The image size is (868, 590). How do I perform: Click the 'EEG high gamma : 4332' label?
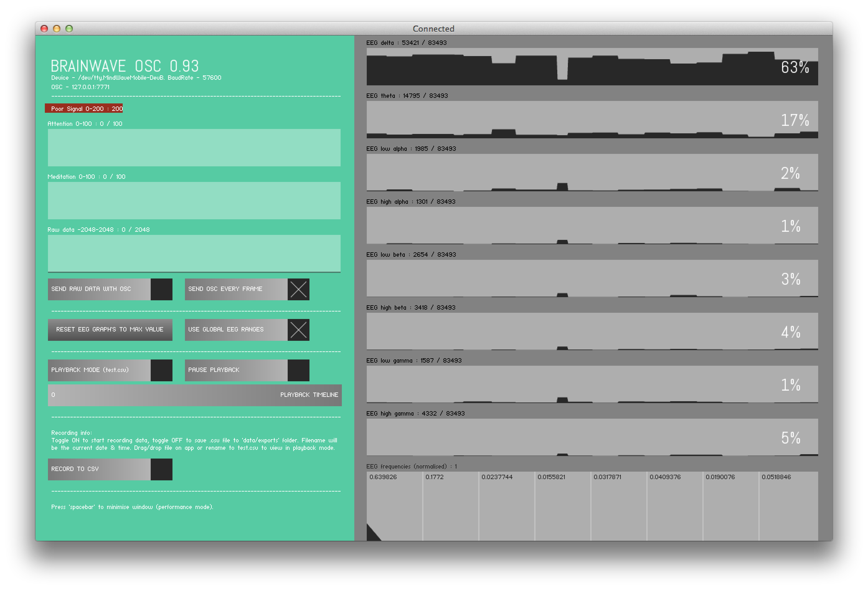pos(415,414)
